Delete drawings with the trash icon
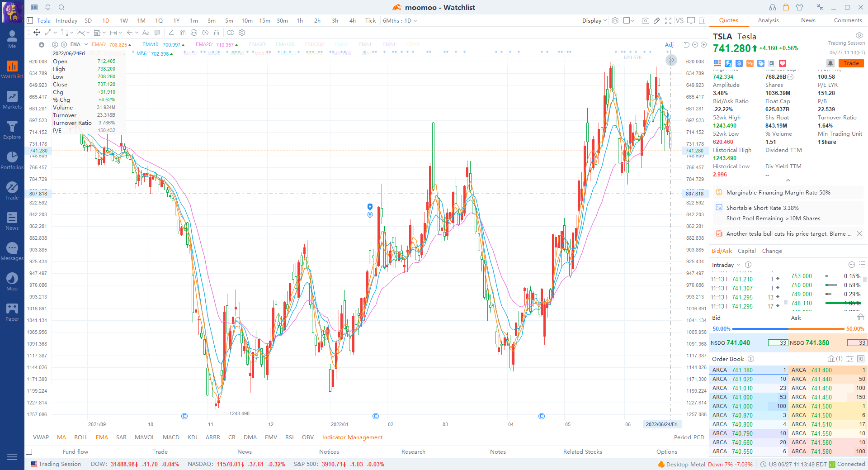This screenshot has height=470, width=868. [x=217, y=33]
